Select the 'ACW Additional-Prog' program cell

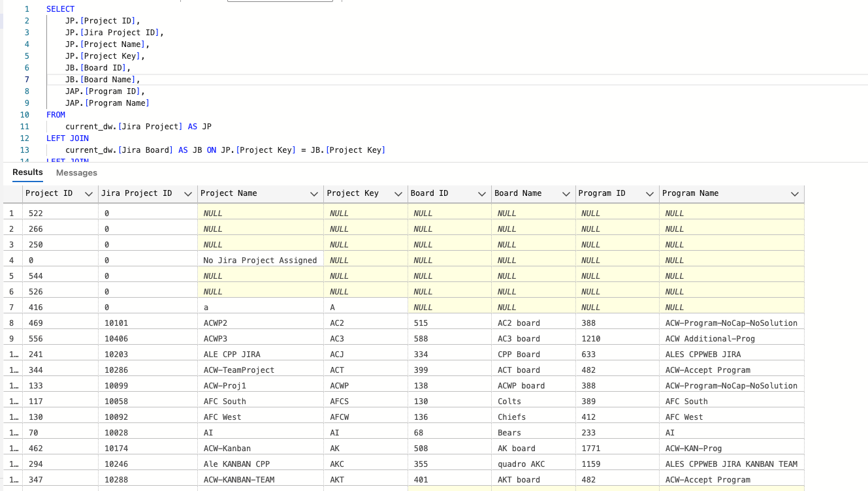[x=731, y=339]
